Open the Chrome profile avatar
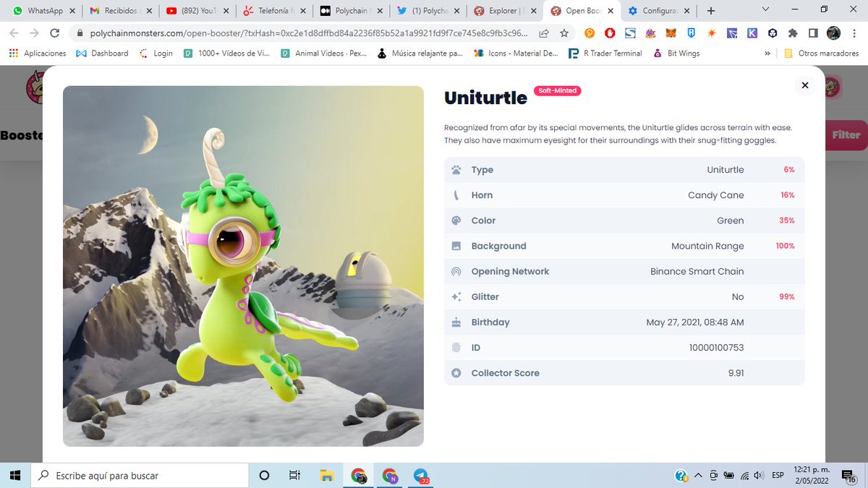 (834, 33)
